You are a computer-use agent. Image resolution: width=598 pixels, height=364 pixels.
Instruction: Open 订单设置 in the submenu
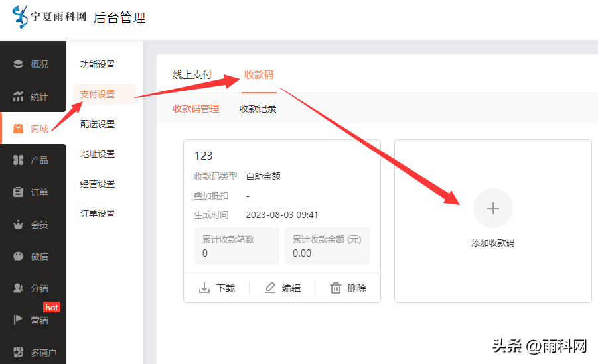point(98,213)
